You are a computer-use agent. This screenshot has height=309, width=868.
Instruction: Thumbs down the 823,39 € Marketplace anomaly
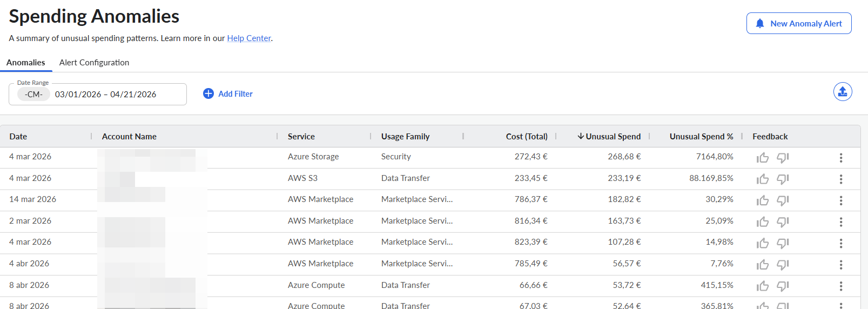click(783, 243)
